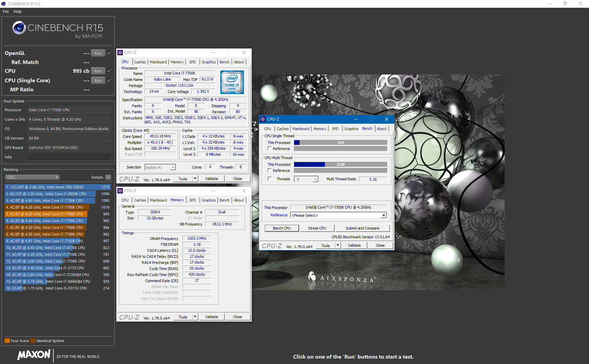
Task: Minimize the main CINEBENCH window
Action: point(550,4)
